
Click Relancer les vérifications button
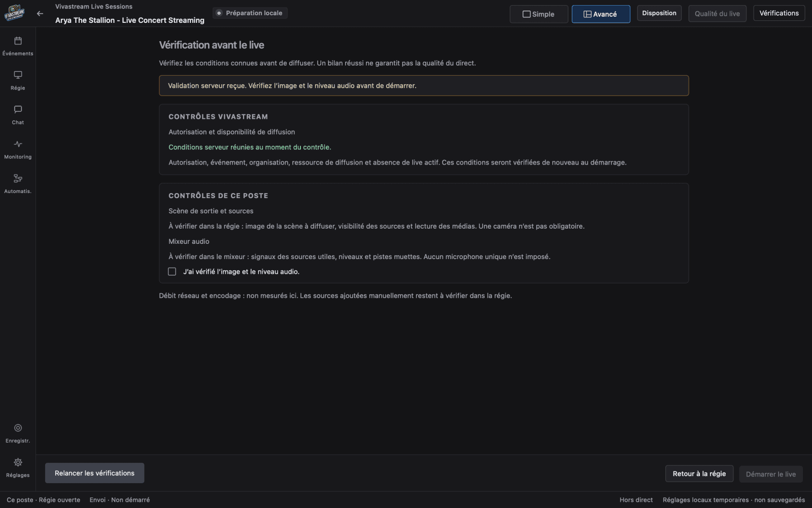(x=95, y=473)
